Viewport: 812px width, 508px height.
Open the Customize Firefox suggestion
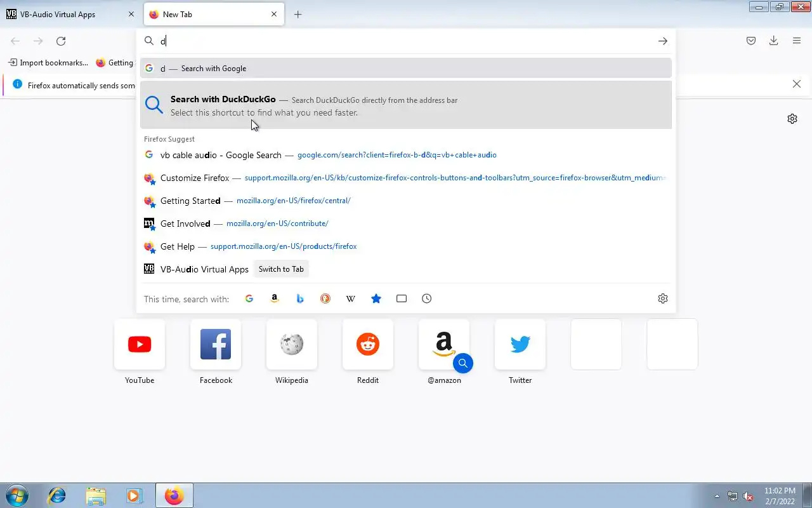click(x=406, y=178)
